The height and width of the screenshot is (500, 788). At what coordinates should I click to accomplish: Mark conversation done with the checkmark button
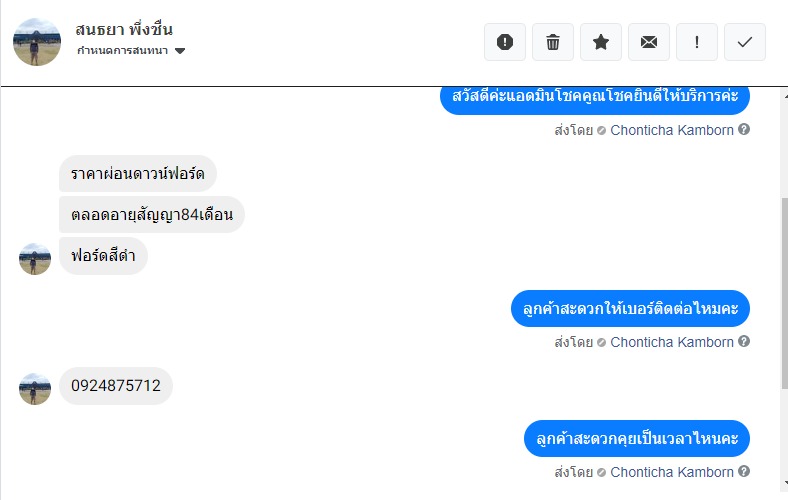click(x=745, y=42)
